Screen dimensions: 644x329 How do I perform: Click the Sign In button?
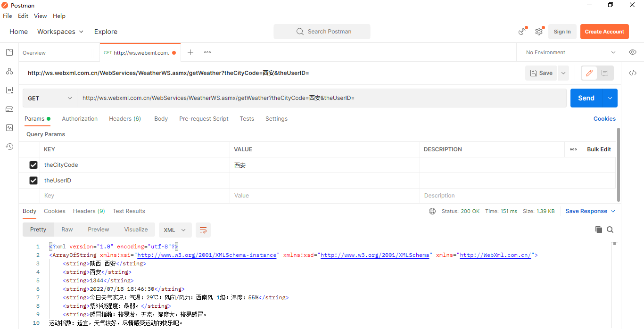click(562, 32)
